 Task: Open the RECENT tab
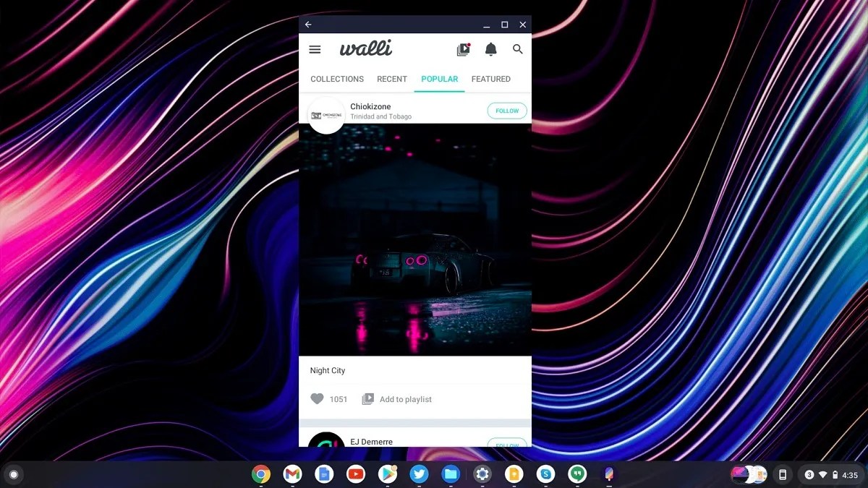tap(391, 79)
